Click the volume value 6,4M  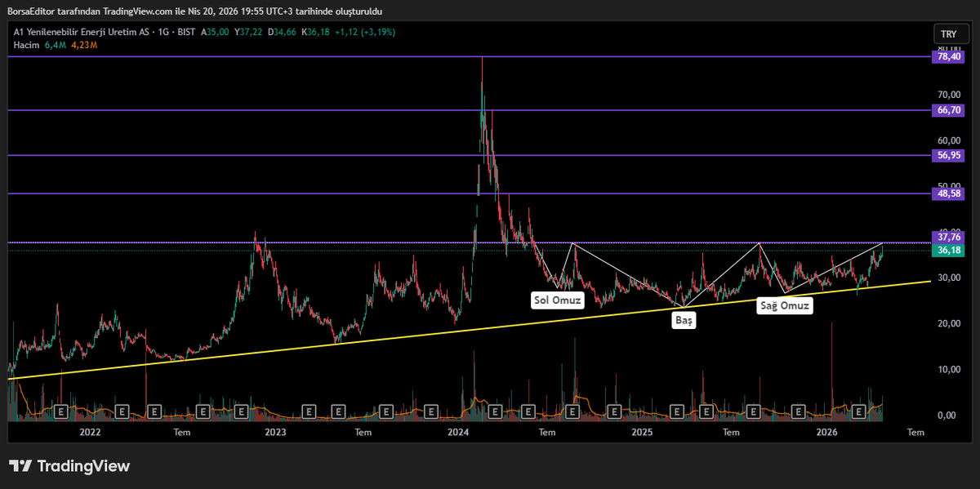[x=55, y=45]
